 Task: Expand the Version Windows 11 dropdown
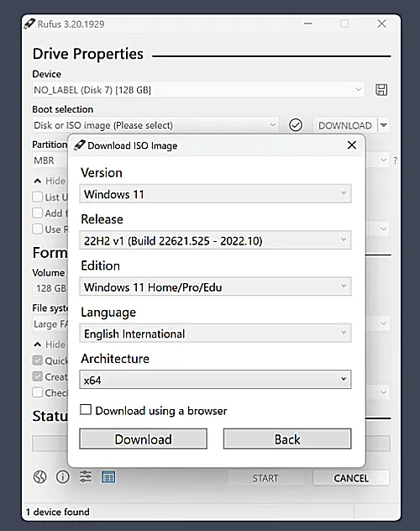click(215, 194)
